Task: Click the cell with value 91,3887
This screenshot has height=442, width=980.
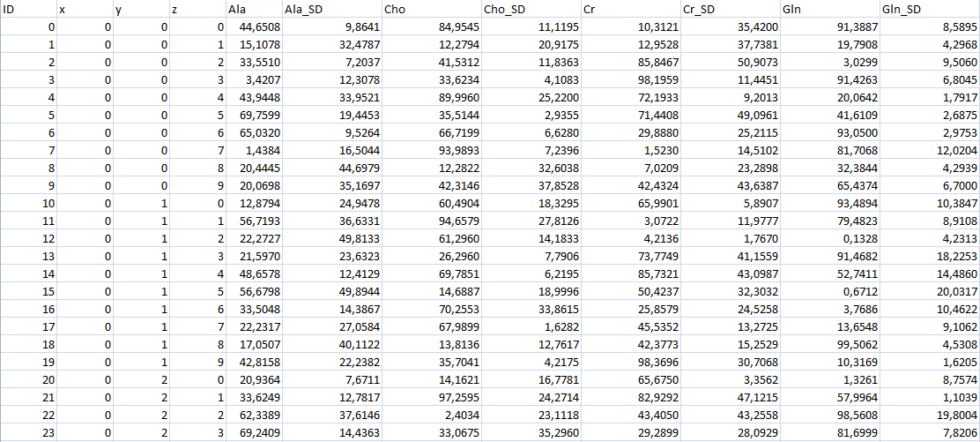Action: point(828,27)
